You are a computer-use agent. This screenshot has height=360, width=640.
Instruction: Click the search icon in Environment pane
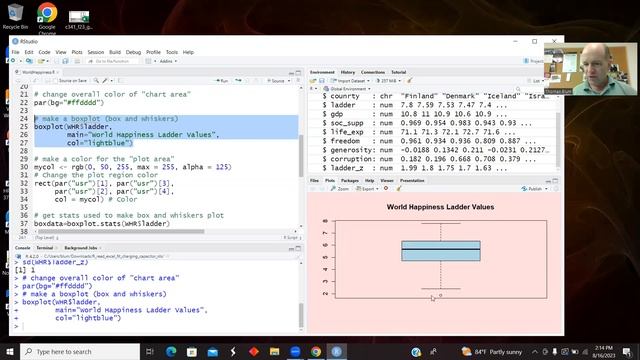click(518, 89)
